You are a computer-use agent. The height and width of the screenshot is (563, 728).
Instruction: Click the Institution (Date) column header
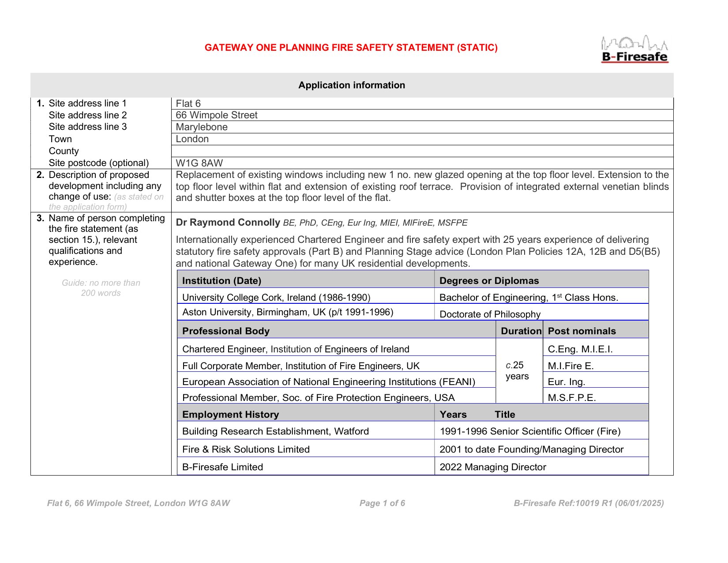pyautogui.click(x=222, y=281)
